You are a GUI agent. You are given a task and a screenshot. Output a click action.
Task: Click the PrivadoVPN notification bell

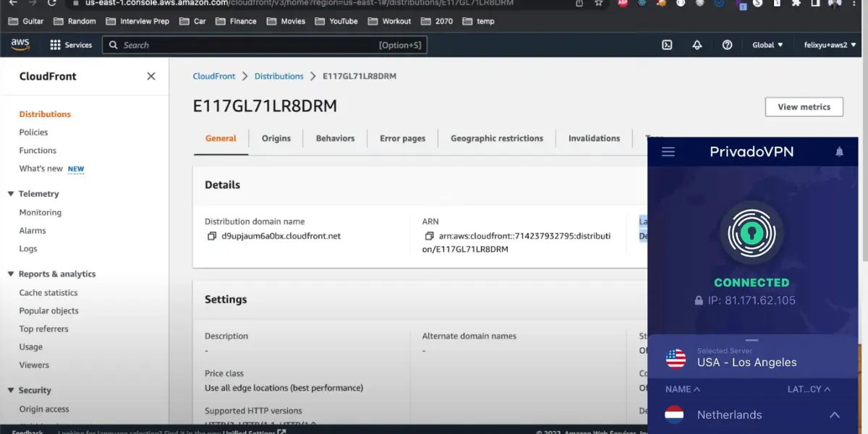839,152
